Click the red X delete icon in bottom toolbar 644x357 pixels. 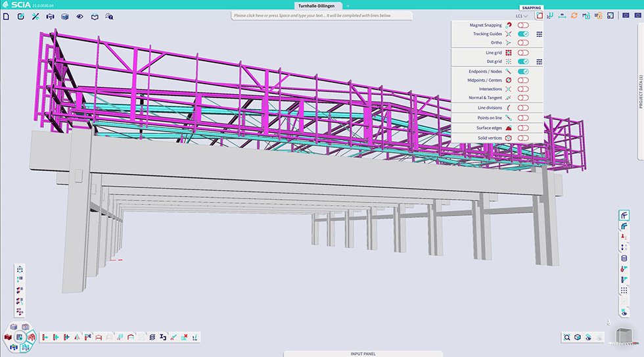pos(185,337)
